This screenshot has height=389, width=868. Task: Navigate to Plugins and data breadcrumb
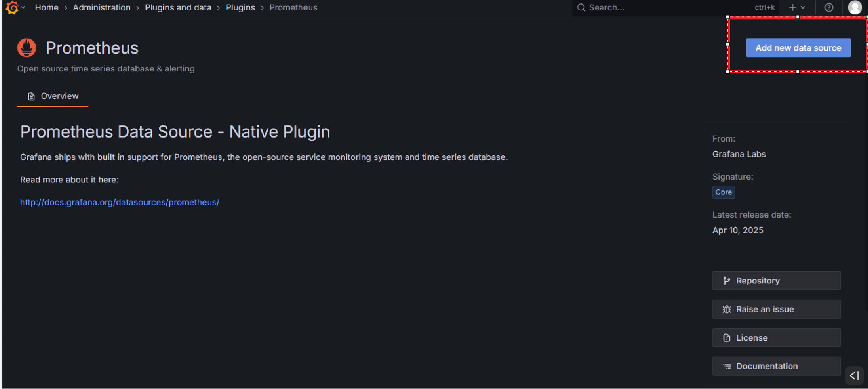178,7
